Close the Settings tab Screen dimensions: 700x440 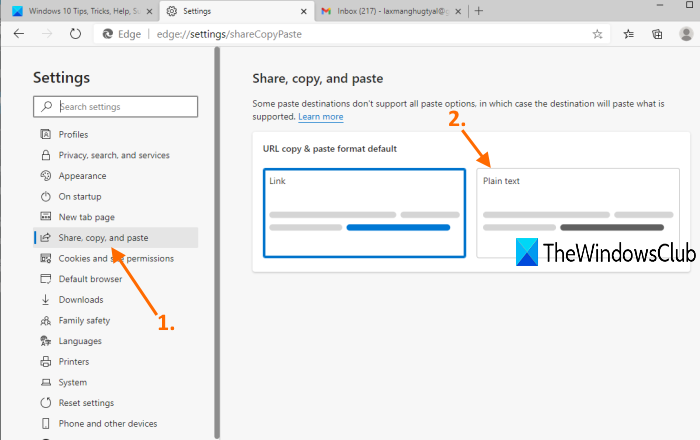304,12
